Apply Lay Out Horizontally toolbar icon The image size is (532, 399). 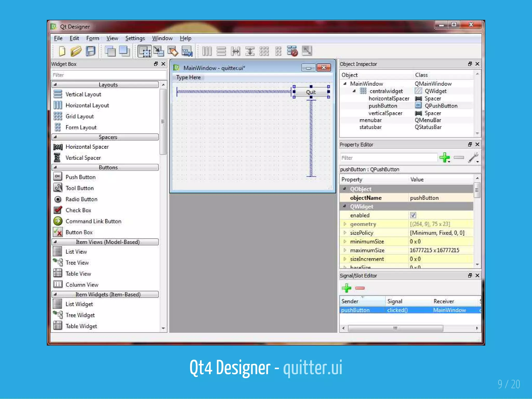(207, 51)
